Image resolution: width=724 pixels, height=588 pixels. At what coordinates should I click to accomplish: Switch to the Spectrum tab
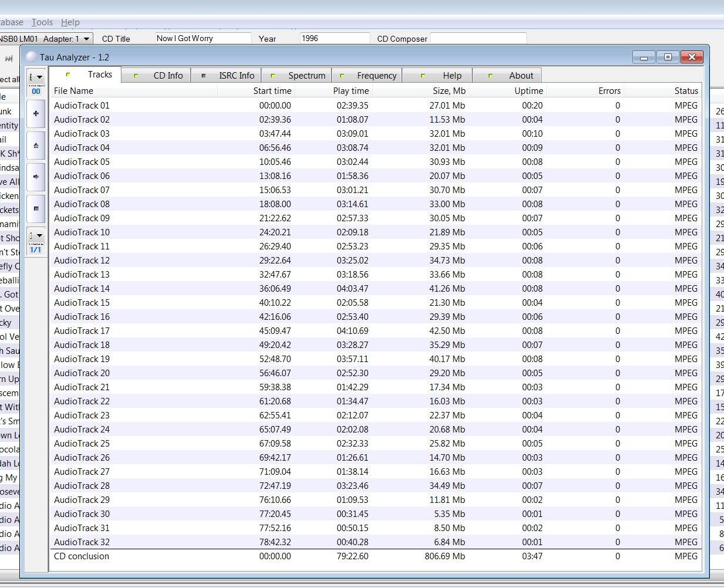click(297, 76)
